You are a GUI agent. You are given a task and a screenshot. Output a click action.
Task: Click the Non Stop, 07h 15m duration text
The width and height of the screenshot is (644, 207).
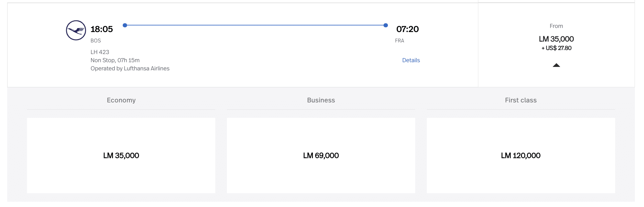click(115, 60)
